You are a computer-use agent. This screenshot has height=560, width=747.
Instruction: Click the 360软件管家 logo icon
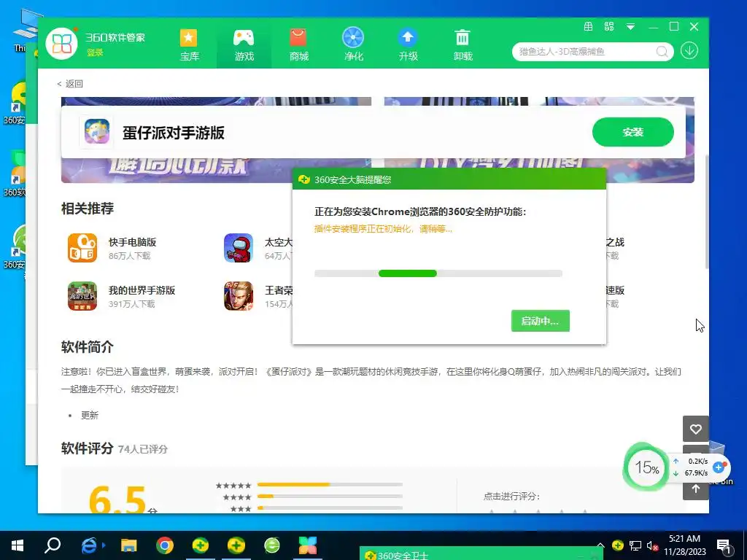(x=61, y=44)
